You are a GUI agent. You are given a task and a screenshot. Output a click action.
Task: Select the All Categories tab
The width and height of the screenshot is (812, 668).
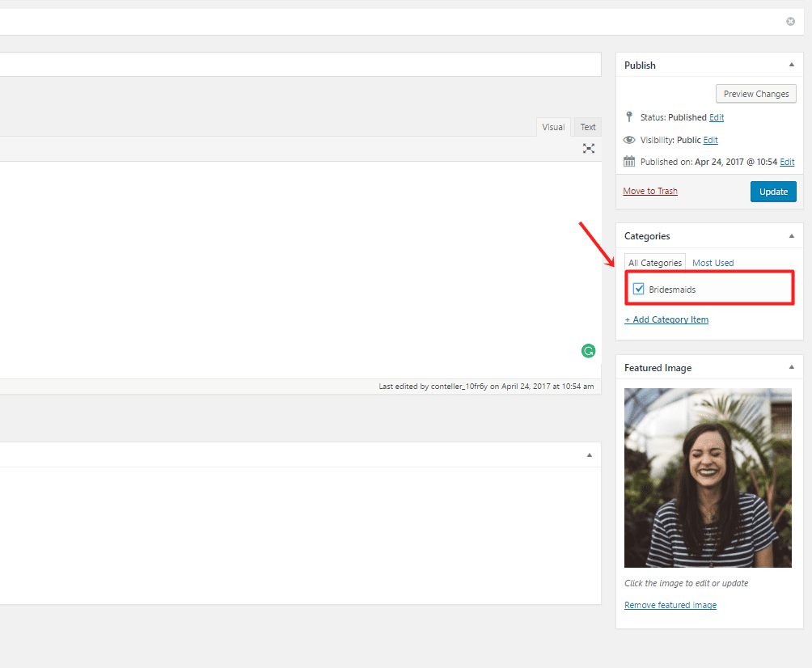click(x=654, y=263)
